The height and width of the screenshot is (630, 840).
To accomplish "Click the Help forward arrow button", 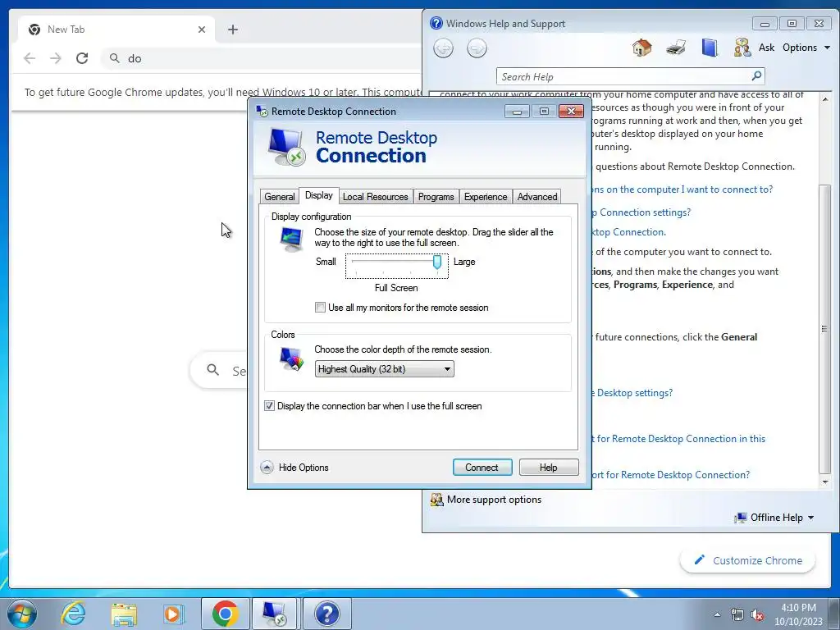I will 477,48.
